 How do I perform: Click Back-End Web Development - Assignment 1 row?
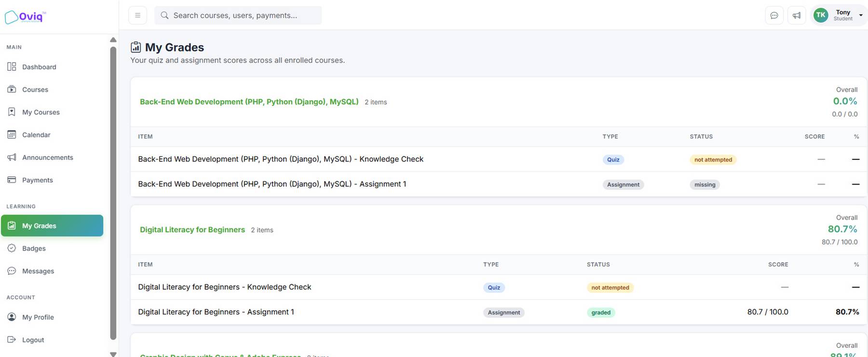[x=499, y=184]
